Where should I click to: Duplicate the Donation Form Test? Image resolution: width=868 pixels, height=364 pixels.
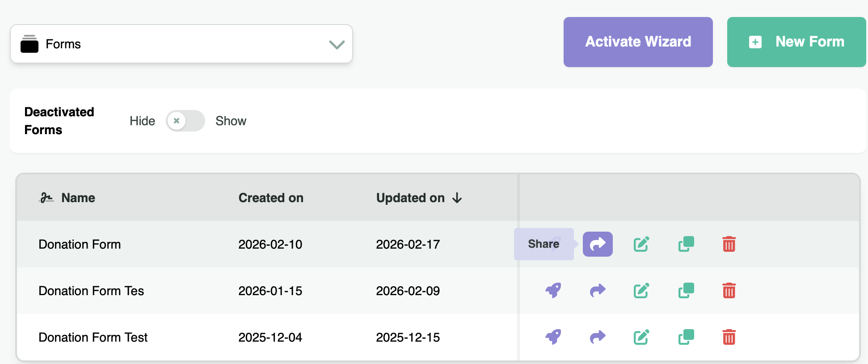coord(686,337)
